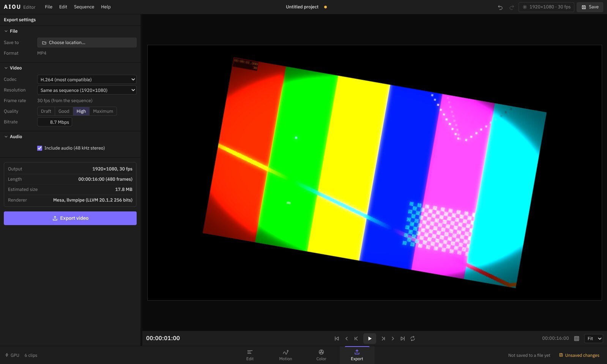607x364 pixels.
Task: Open the Help menu
Action: point(106,7)
